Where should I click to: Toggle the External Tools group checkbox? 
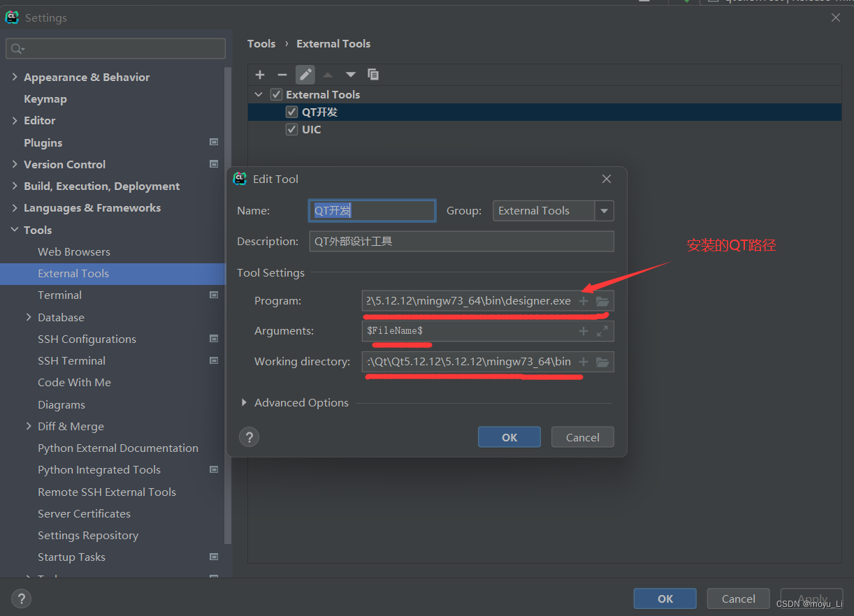coord(276,94)
